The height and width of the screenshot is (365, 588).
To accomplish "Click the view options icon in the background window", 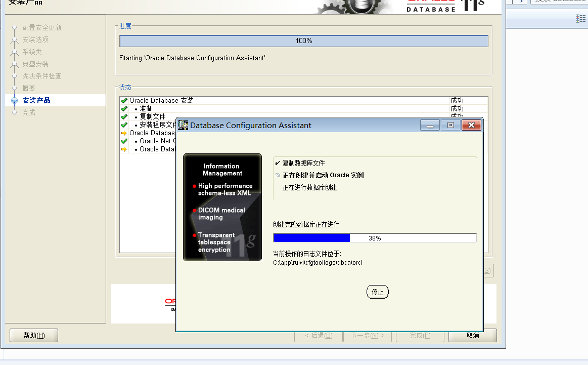I will (x=580, y=19).
